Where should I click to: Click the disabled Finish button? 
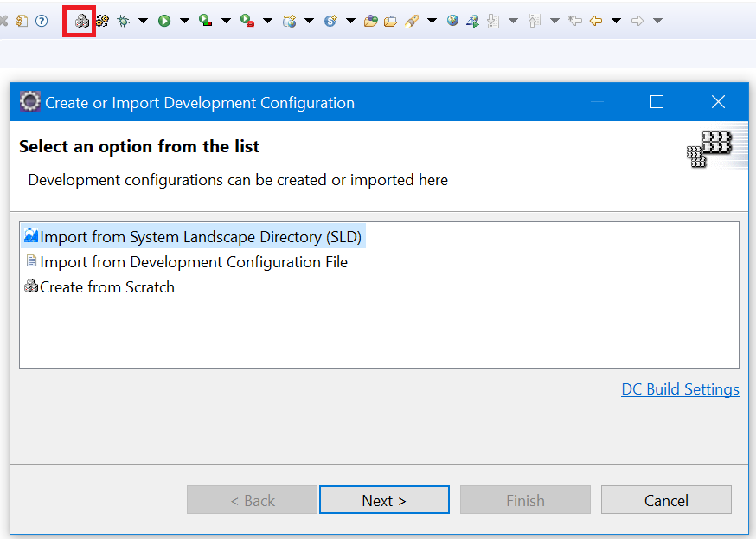525,500
